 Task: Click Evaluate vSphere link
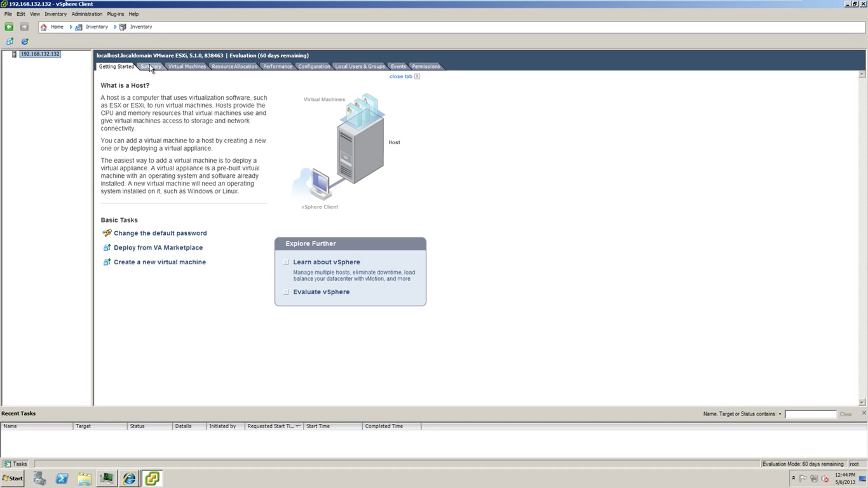point(322,292)
